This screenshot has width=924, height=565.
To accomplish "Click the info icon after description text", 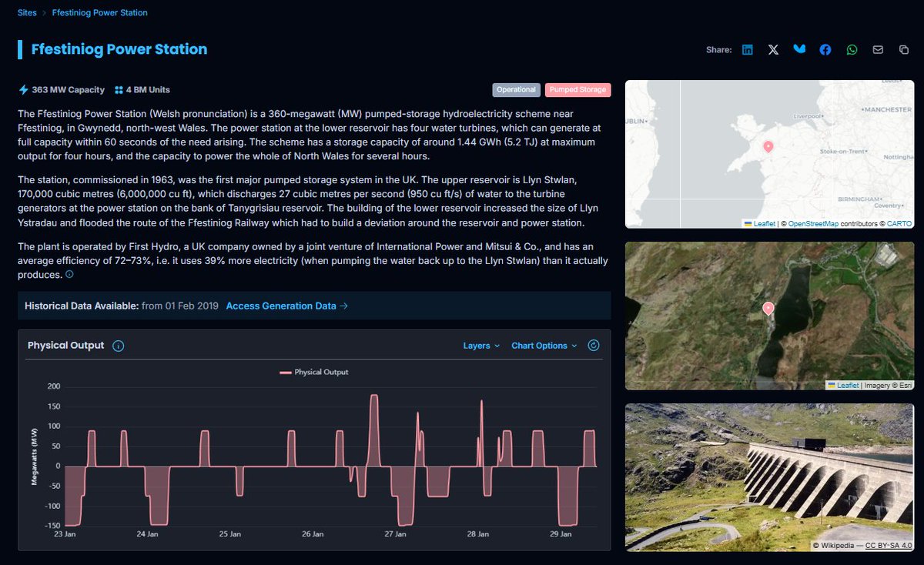I will pyautogui.click(x=69, y=275).
